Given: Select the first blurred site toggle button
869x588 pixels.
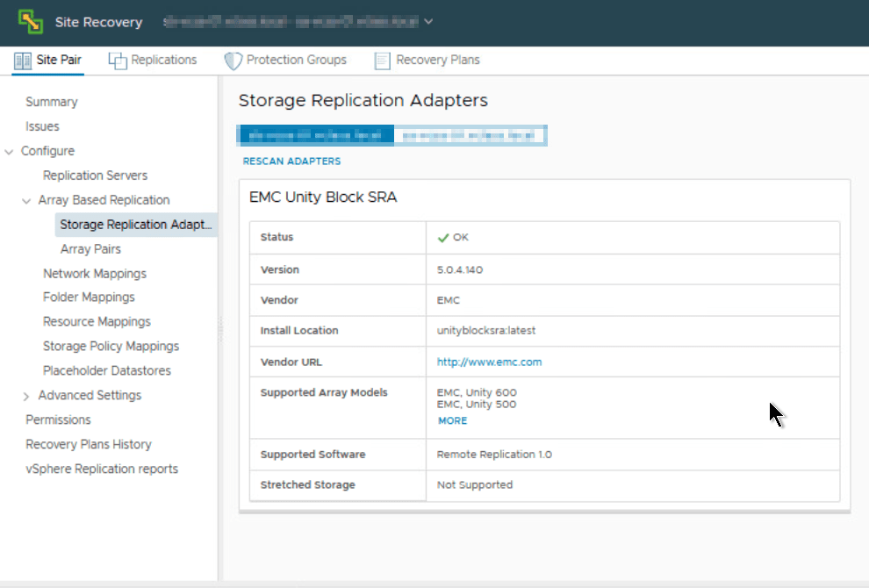Looking at the screenshot, I should click(316, 135).
